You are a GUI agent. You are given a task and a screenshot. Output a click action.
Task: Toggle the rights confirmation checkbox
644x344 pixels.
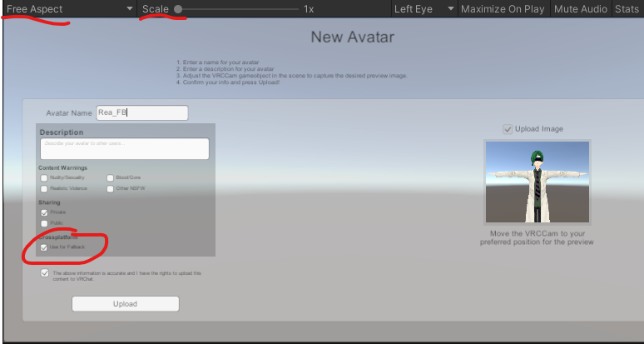(x=45, y=273)
